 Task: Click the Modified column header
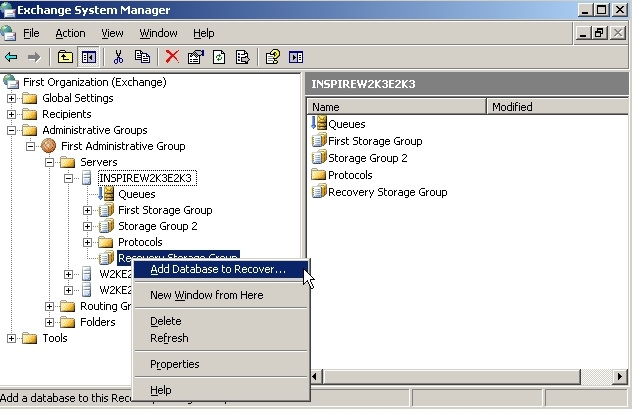tap(557, 107)
